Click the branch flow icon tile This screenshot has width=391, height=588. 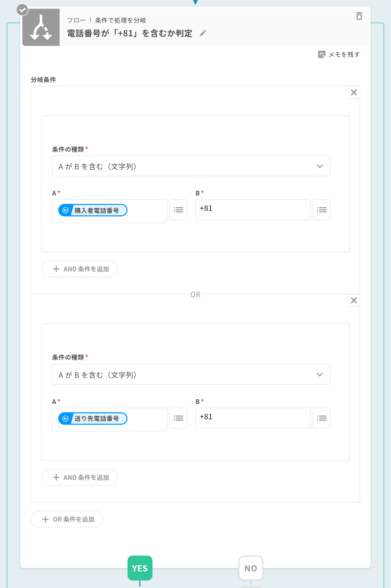pos(41,27)
